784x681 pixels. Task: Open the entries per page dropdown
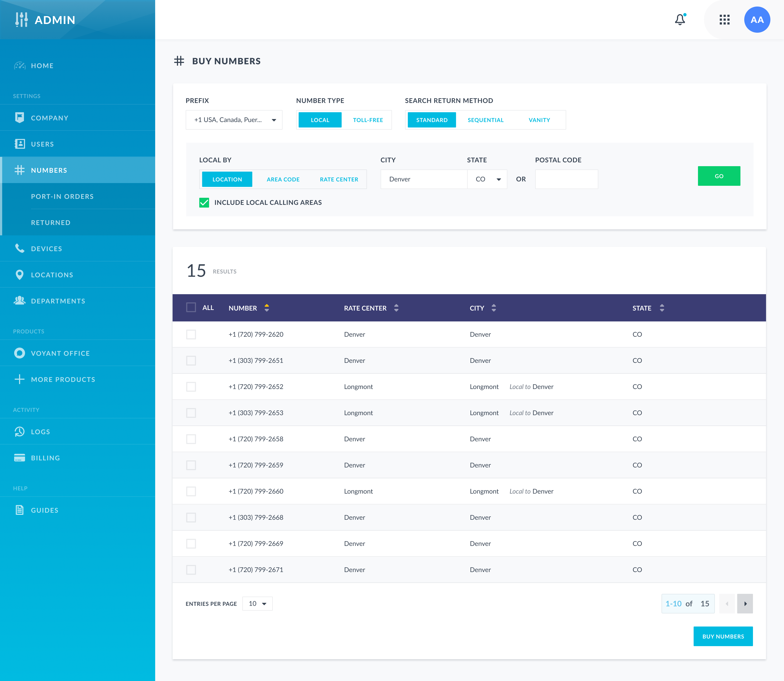point(257,604)
